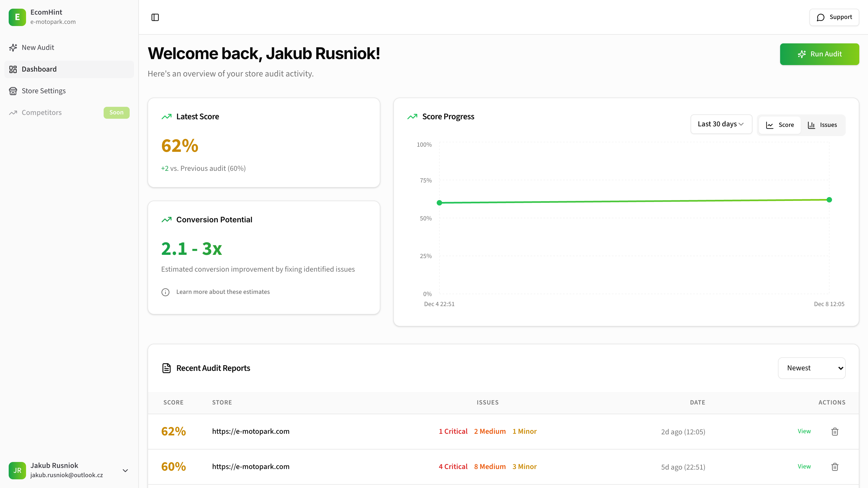Select Dashboard in the sidebar

click(x=39, y=69)
